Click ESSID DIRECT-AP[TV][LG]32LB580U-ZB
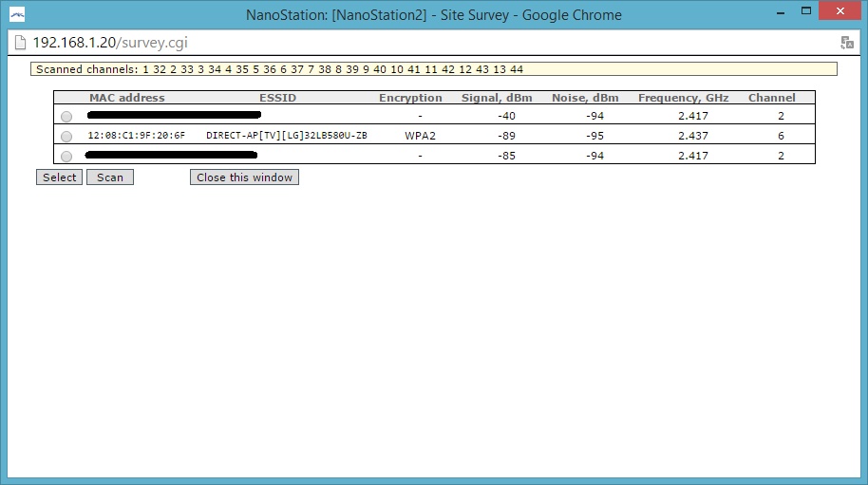The height and width of the screenshot is (485, 868). [287, 136]
